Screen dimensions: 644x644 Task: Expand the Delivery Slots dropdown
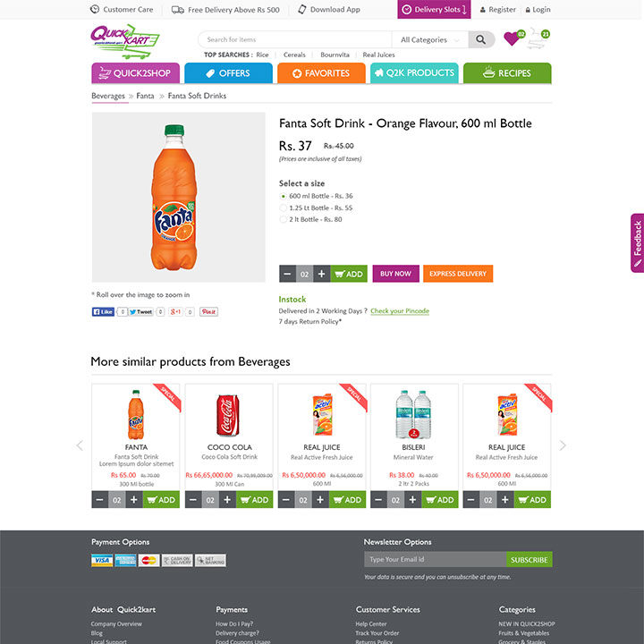click(434, 10)
